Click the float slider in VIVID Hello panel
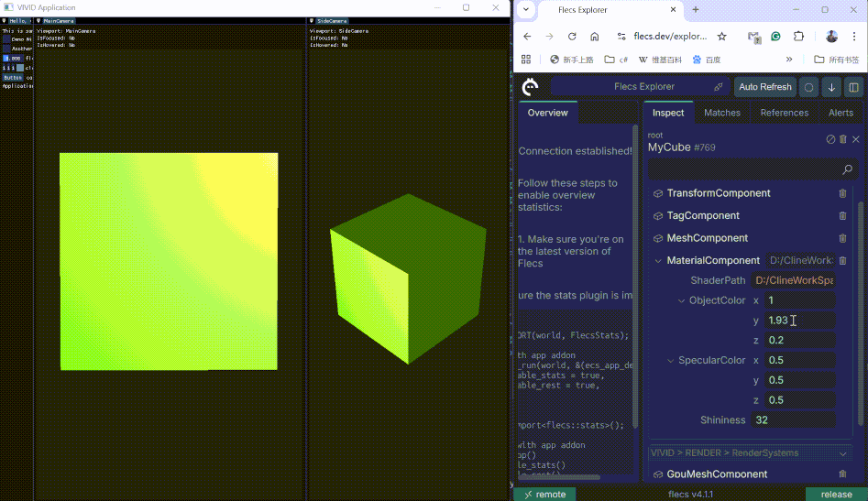This screenshot has height=501, width=868. click(x=13, y=58)
